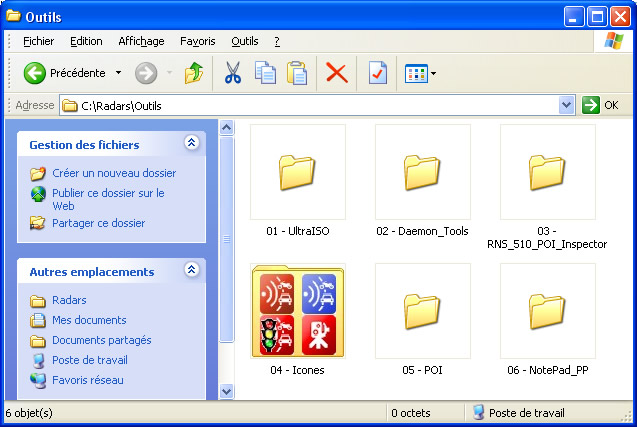Click the globe publish-to-Web icon
Screen dimensions: 637x427
(x=38, y=194)
